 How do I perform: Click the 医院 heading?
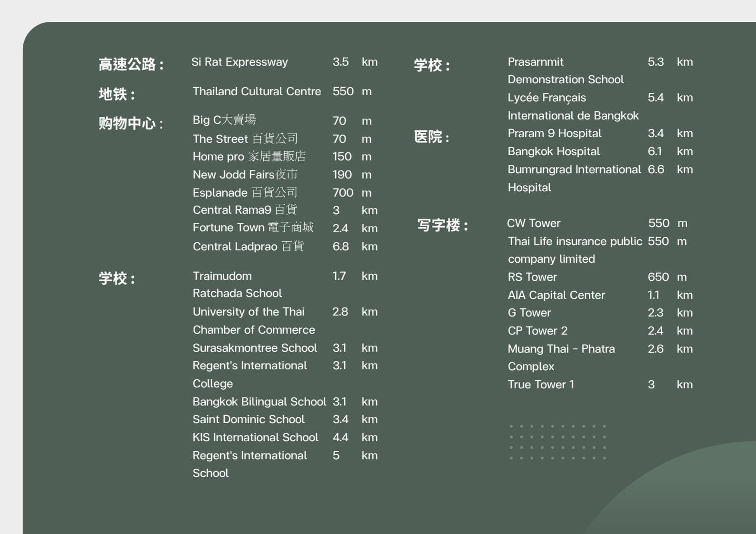click(x=432, y=137)
